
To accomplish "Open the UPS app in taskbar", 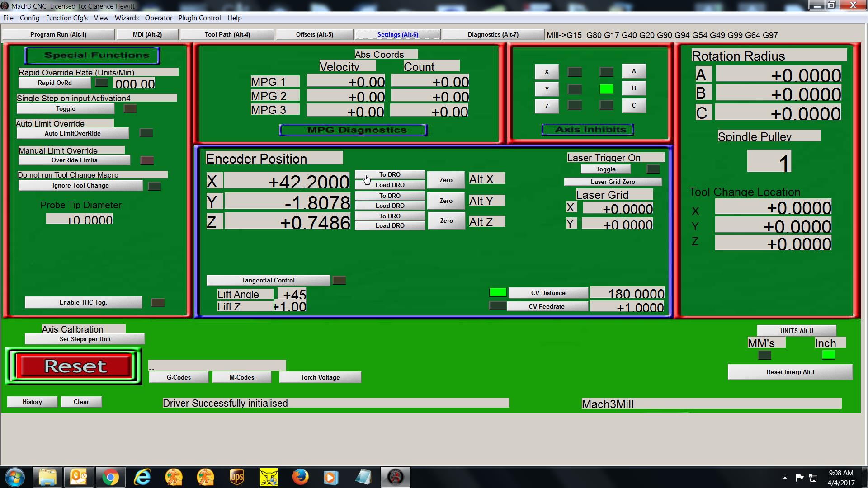I will pyautogui.click(x=237, y=477).
